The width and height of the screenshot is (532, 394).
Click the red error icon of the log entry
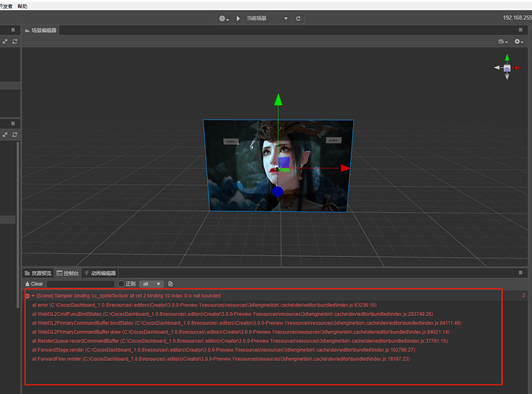27,296
